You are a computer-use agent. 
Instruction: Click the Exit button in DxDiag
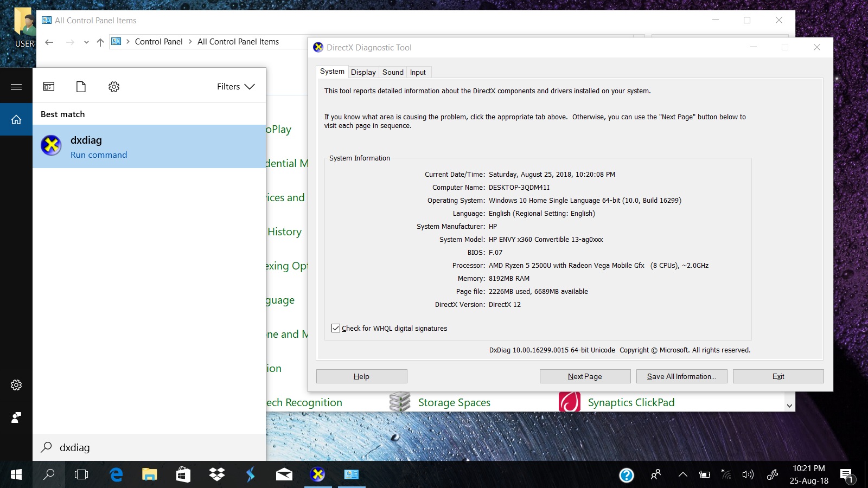(x=778, y=376)
